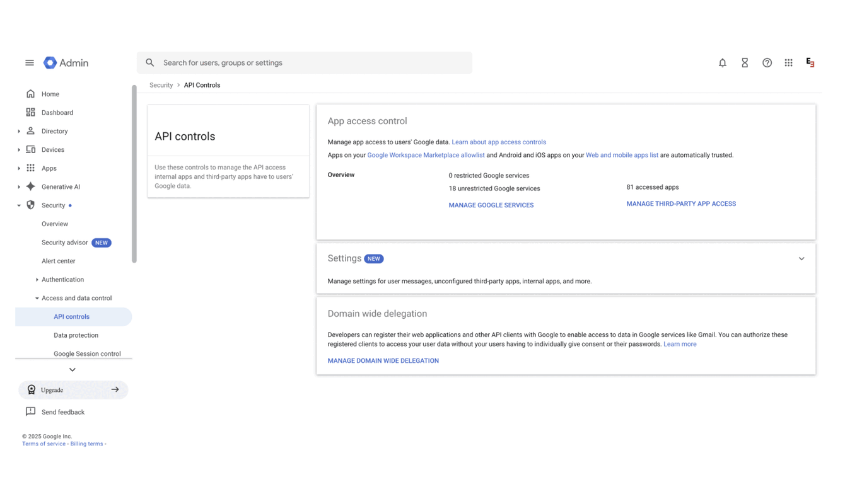This screenshot has width=845, height=504.
Task: Open the Web and mobile apps list link
Action: 622,154
